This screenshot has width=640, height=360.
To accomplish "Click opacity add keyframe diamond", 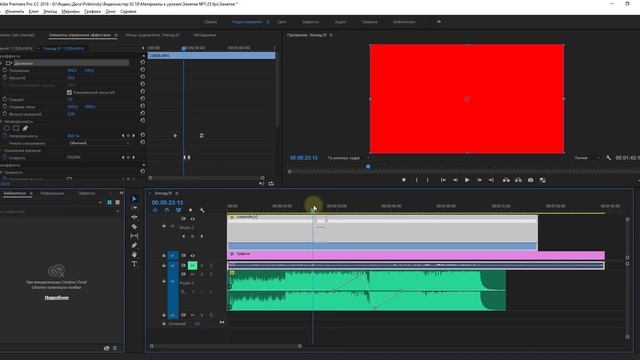I will pyautogui.click(x=128, y=136).
